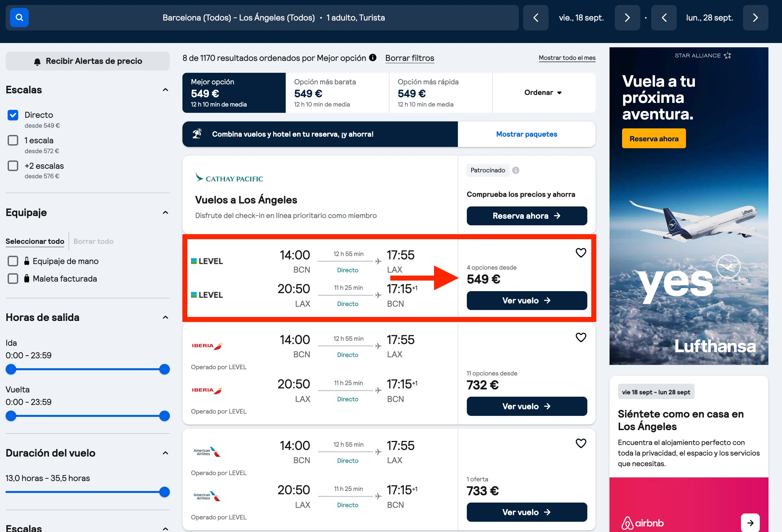Viewport: 782px width, 532px height.
Task: Collapse the Duración del vuelo section
Action: [165, 453]
